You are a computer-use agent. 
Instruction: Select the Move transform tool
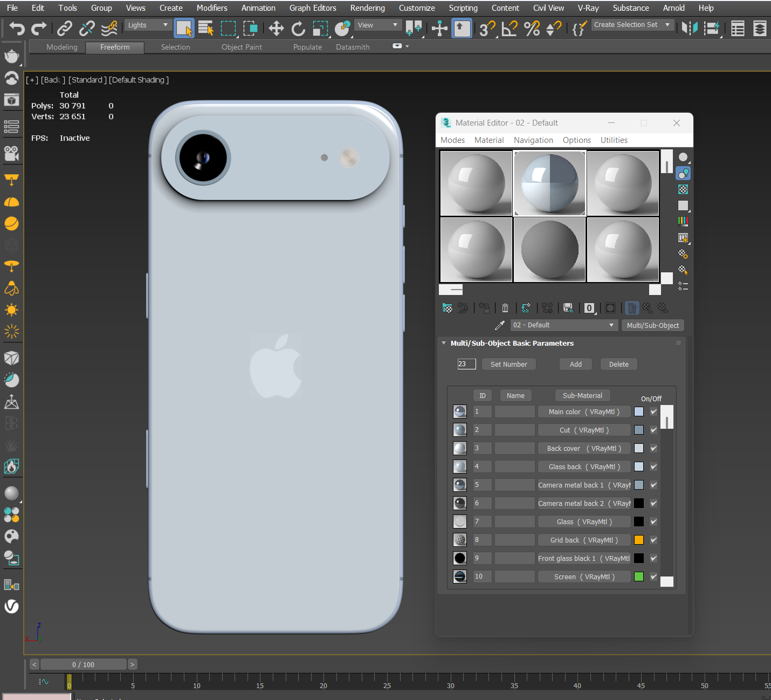(276, 28)
